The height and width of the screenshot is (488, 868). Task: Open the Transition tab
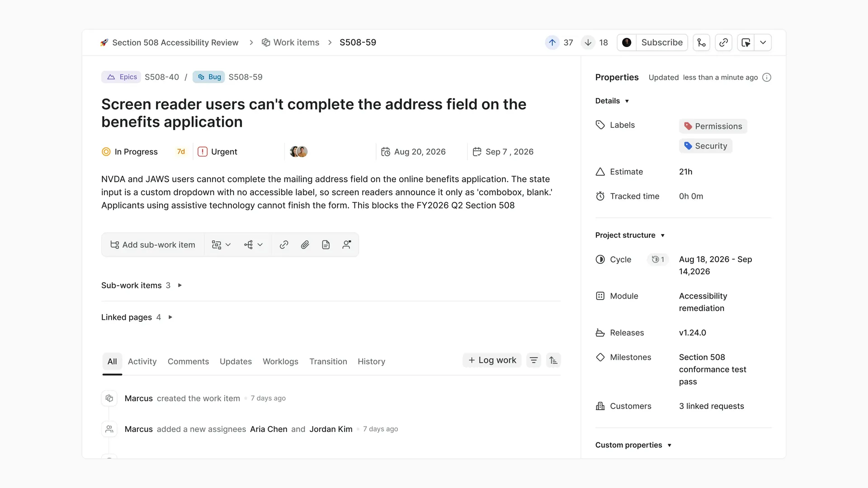pos(328,361)
